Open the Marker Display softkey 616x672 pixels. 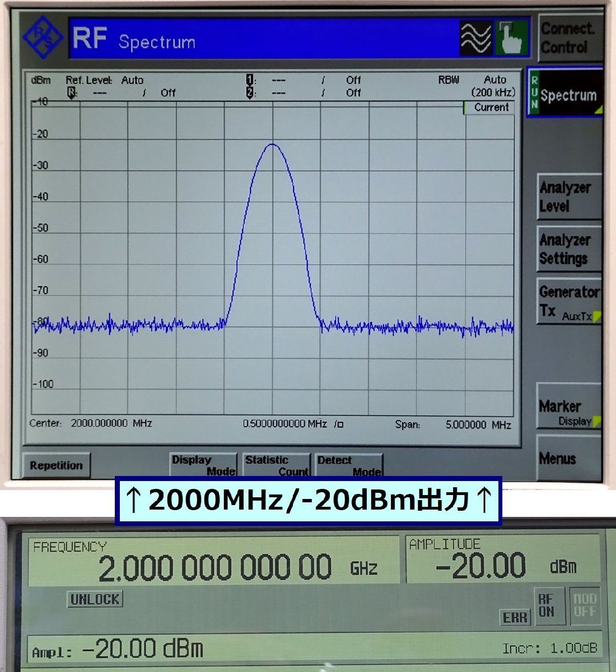[x=568, y=407]
